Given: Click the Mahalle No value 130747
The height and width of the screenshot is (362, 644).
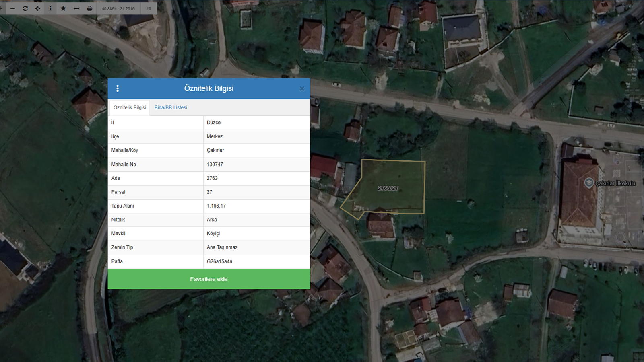Looking at the screenshot, I should click(215, 165).
